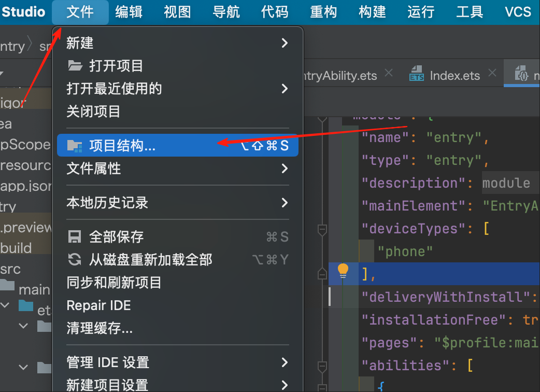Choose Repair IDE menu entry
Image resolution: width=540 pixels, height=392 pixels.
[98, 305]
